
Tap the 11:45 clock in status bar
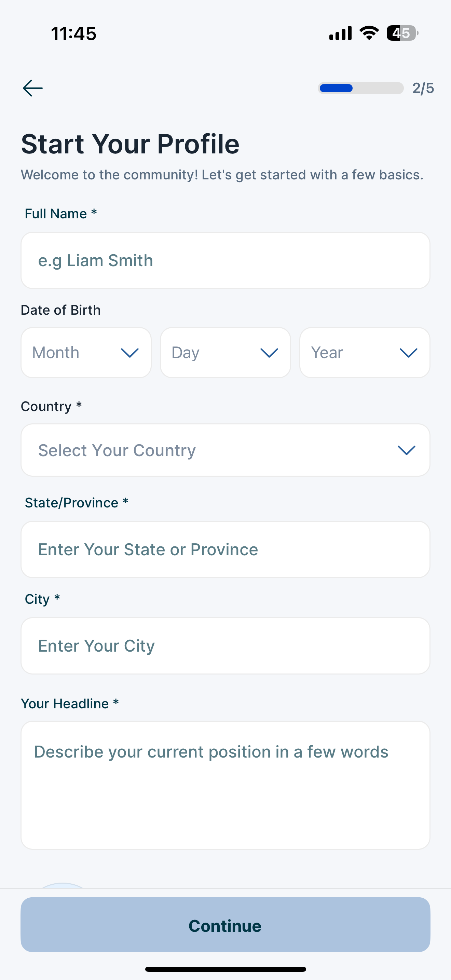click(x=74, y=33)
